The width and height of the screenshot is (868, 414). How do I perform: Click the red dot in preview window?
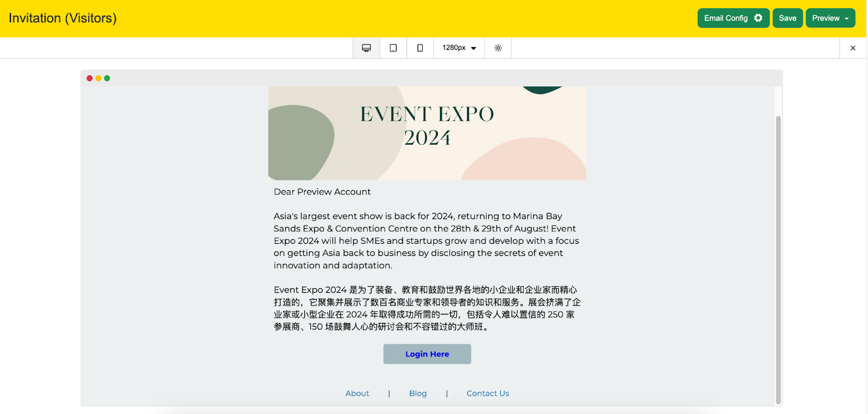tap(90, 78)
